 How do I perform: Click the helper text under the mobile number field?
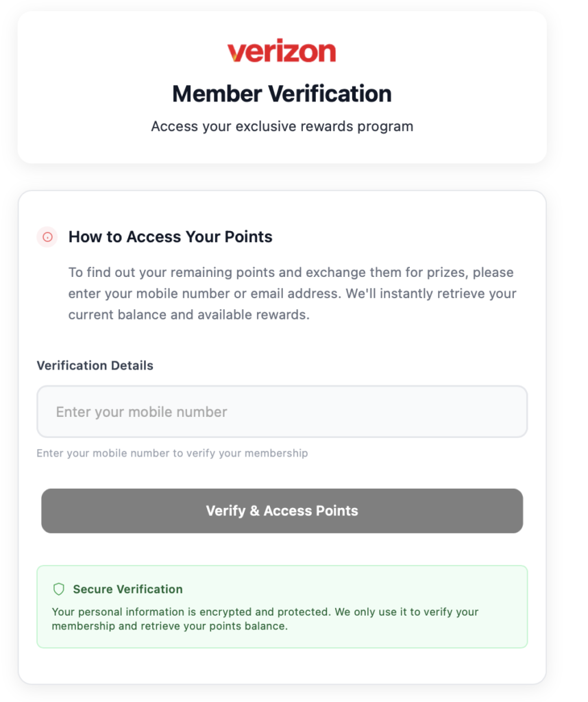(x=172, y=453)
